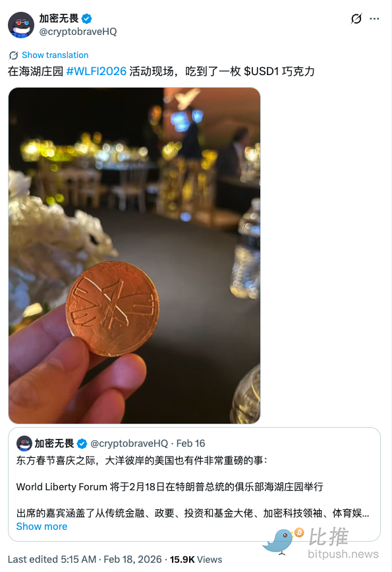Open the @cryptobraveHQ handle at top
This screenshot has height=572, width=392.
[78, 32]
